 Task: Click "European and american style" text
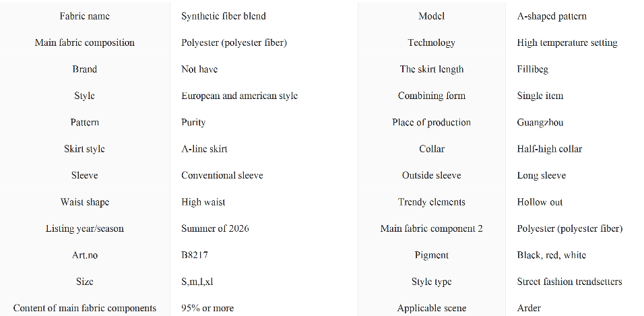click(239, 96)
